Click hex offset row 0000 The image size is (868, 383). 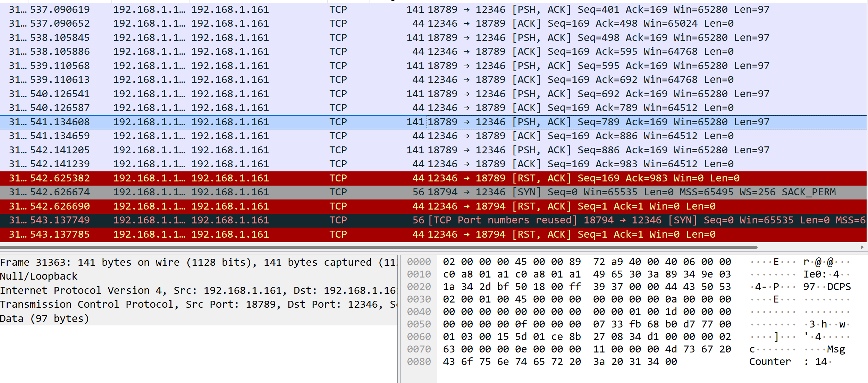pos(419,262)
